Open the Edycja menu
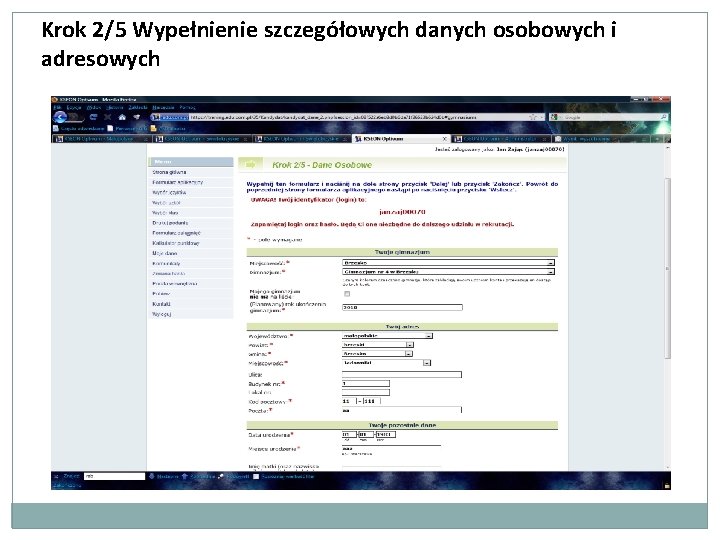Image resolution: width=720 pixels, height=540 pixels. [x=74, y=107]
